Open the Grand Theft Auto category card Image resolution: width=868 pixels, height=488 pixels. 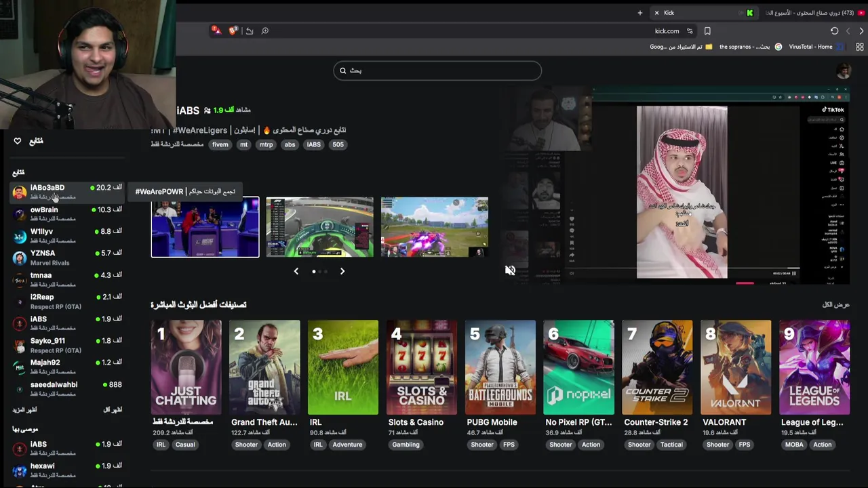(x=264, y=367)
